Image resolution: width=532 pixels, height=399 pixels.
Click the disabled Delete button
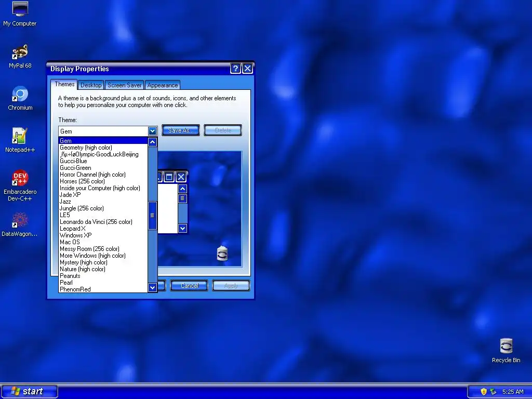pos(223,130)
